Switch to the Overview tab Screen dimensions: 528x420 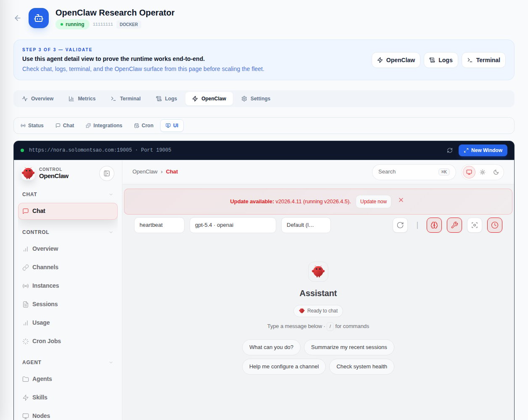38,99
